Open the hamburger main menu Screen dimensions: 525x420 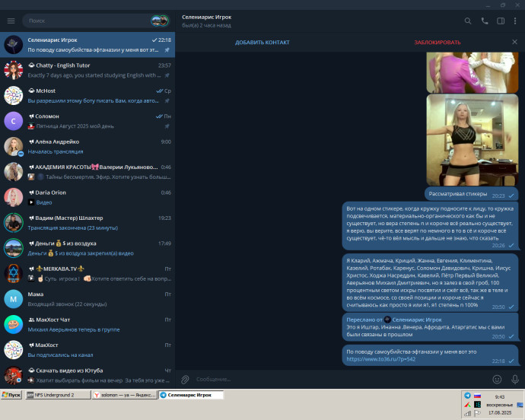[x=11, y=21]
